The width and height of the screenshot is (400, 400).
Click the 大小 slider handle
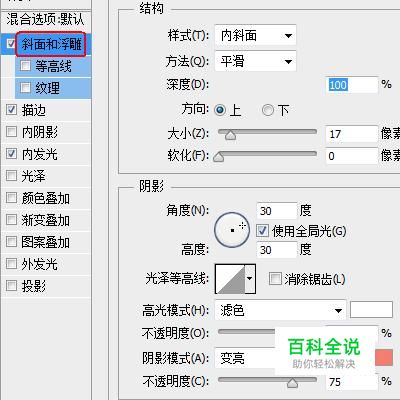[230, 135]
